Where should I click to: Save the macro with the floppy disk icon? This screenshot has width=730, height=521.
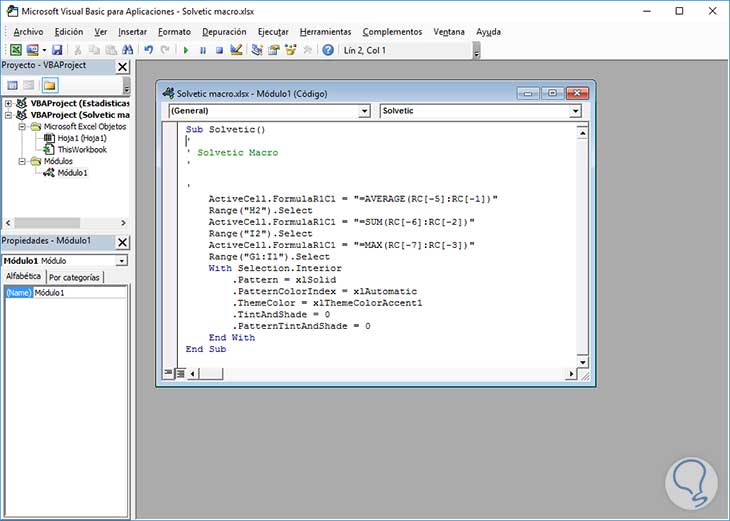pos(57,50)
